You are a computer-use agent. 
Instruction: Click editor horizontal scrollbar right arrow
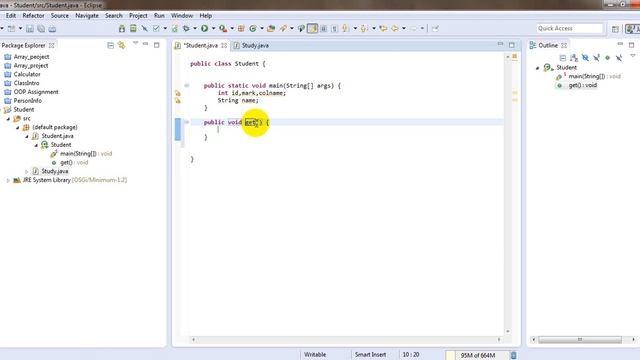[499, 340]
